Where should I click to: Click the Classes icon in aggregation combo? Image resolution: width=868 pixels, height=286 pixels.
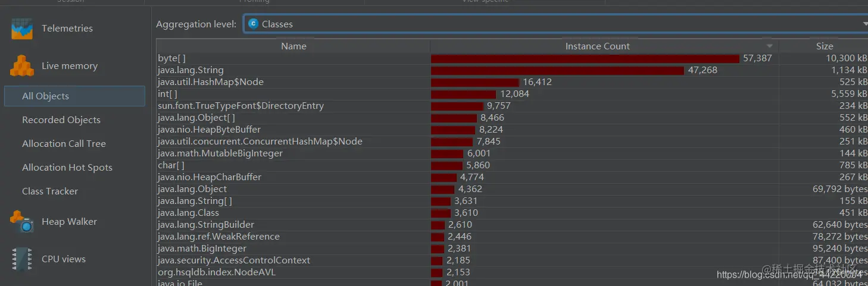(x=253, y=24)
